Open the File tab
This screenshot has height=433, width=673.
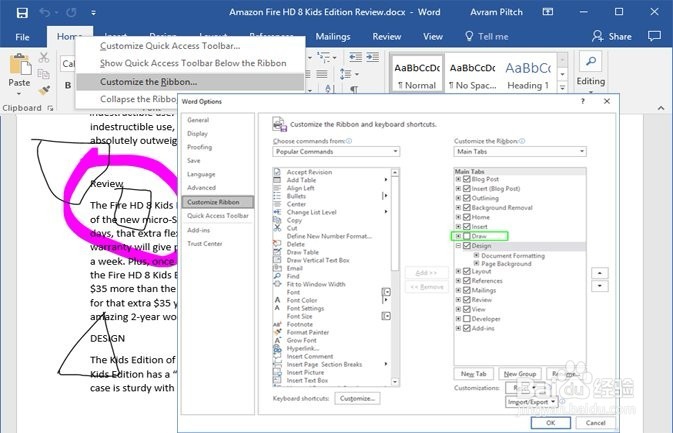pyautogui.click(x=22, y=37)
